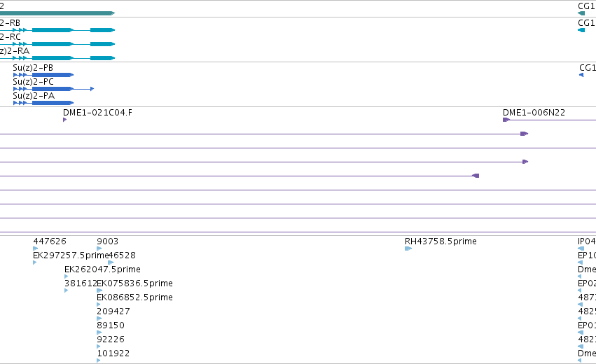Click the truncated EP01 label
Viewport: 596px width, 364px height.
tap(587, 325)
